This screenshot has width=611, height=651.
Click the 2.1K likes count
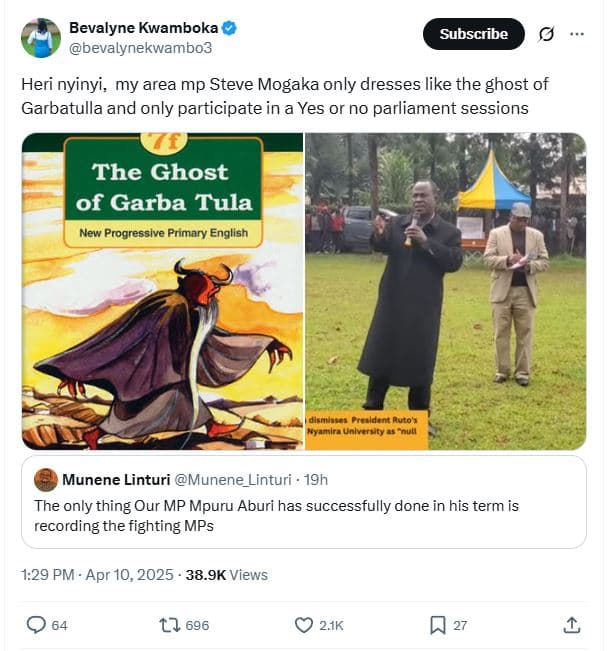tap(331, 625)
